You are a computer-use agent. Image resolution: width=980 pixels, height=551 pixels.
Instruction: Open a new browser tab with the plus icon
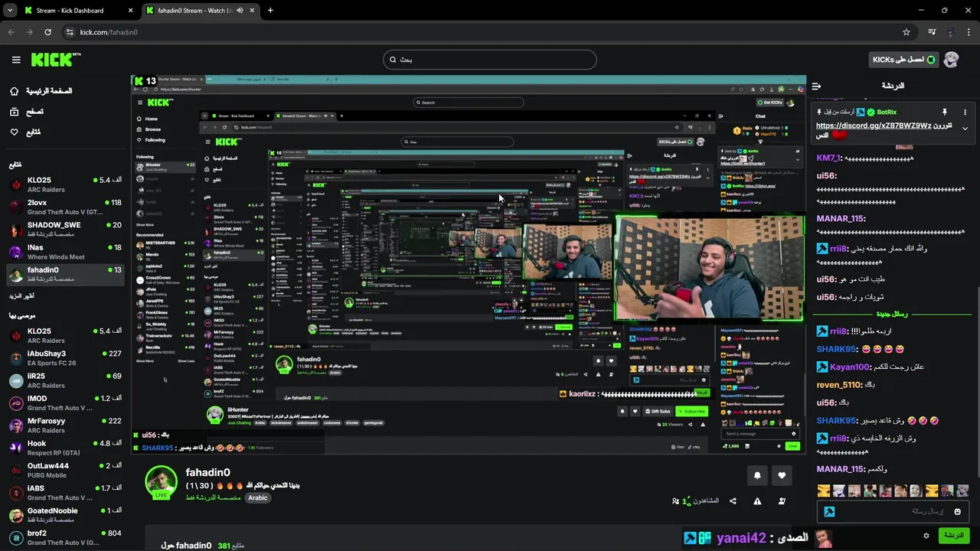pyautogui.click(x=270, y=11)
